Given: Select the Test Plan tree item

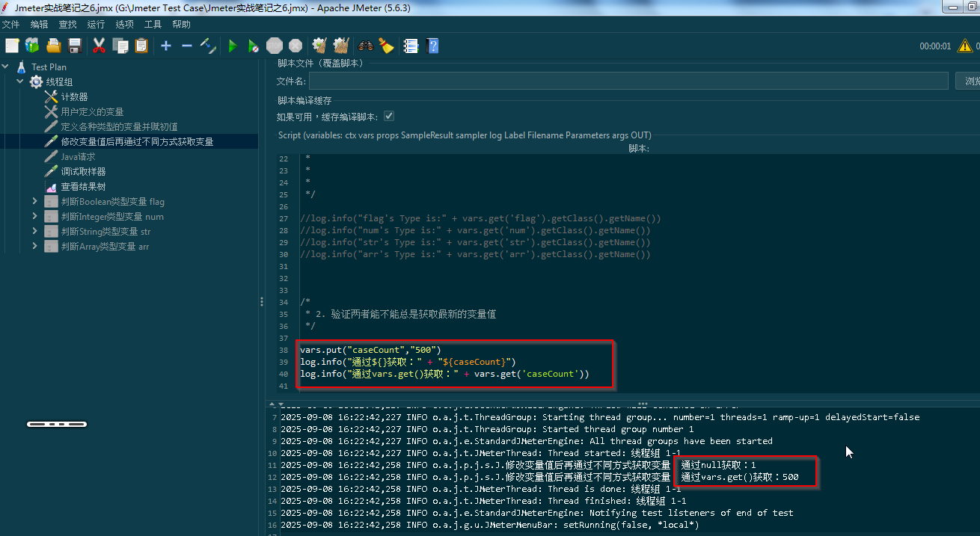Looking at the screenshot, I should (49, 67).
